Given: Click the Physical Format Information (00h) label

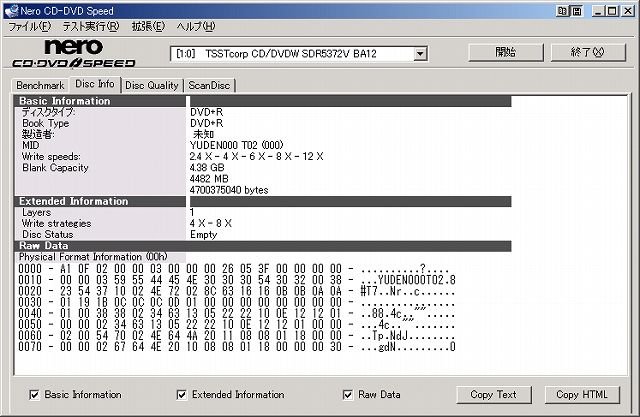Looking at the screenshot, I should [93, 257].
